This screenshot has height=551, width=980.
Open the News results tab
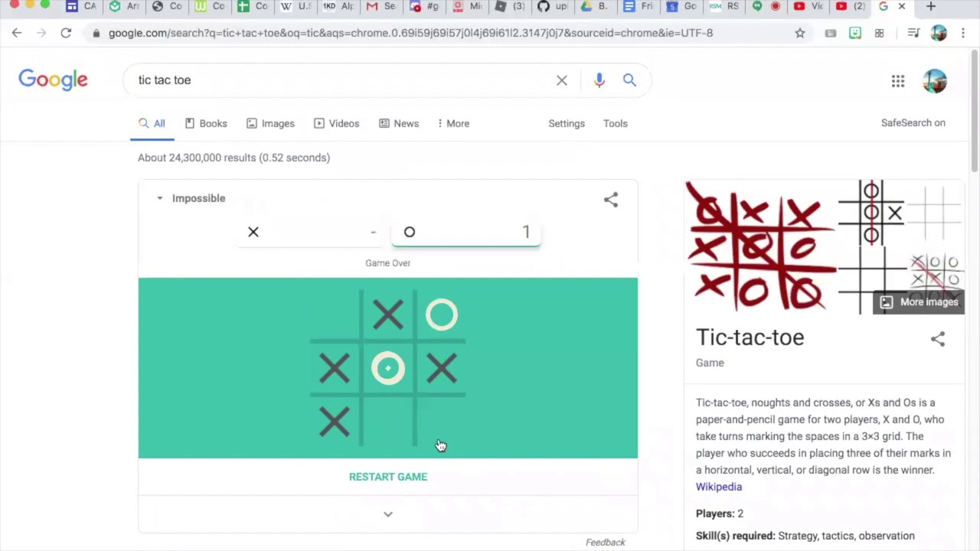click(x=399, y=123)
